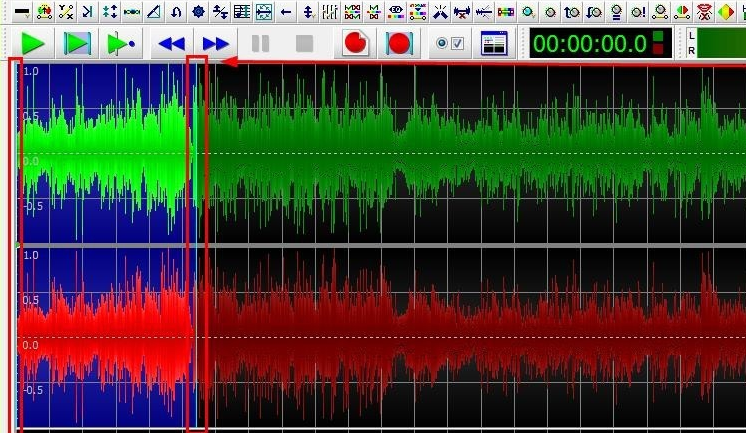Click the Play selection button with side bars
The height and width of the screenshot is (433, 746).
[x=77, y=44]
